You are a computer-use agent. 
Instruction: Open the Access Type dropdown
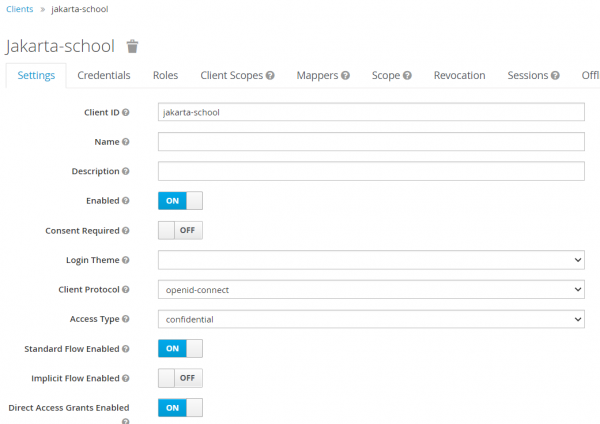(x=371, y=319)
